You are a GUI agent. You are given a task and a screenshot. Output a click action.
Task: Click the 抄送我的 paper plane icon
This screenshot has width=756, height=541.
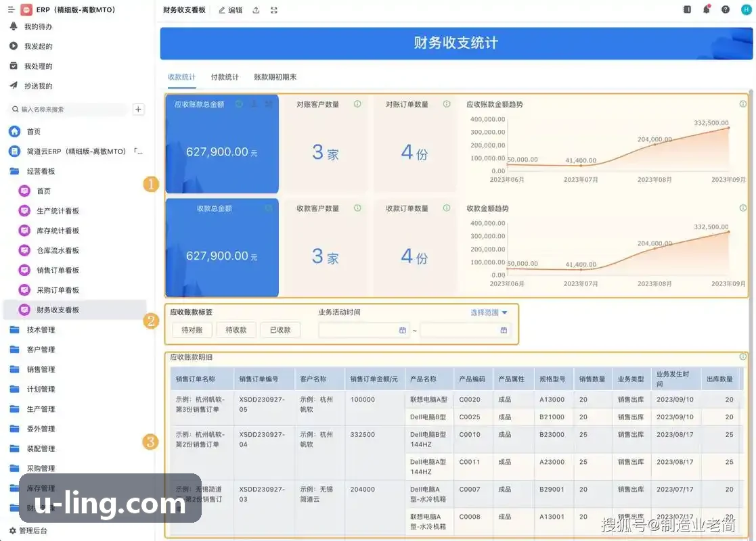[14, 86]
